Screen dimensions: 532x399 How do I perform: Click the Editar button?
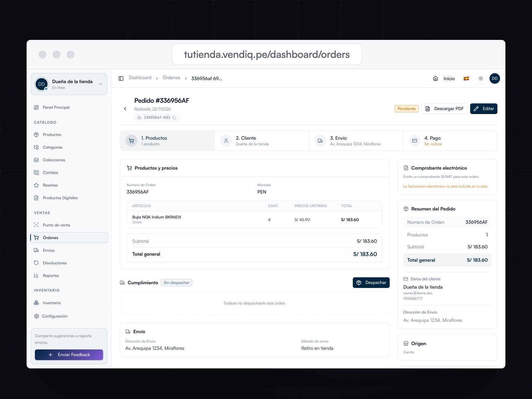coord(484,109)
